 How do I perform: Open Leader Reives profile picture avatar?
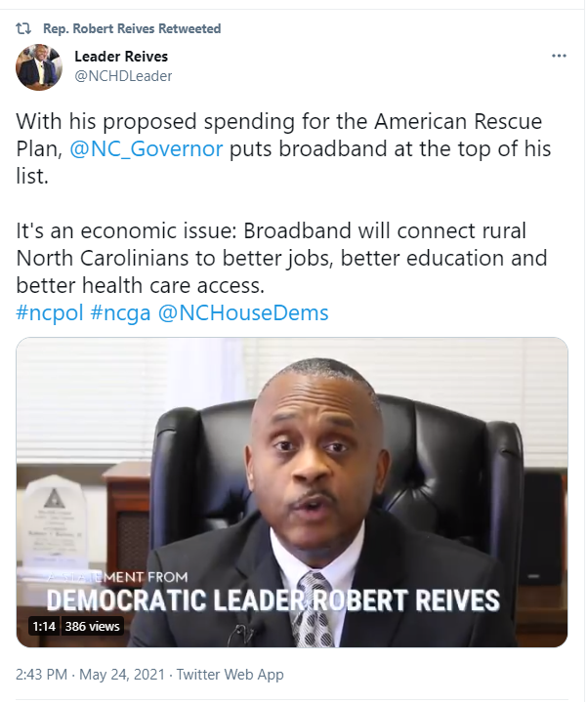[39, 67]
